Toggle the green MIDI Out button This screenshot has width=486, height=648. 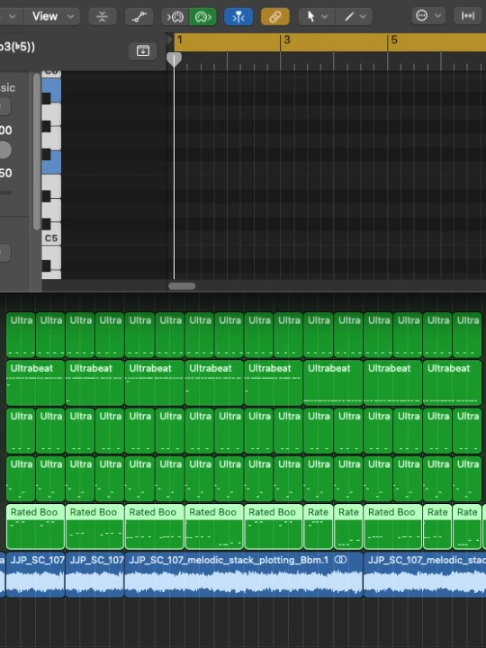point(203,17)
